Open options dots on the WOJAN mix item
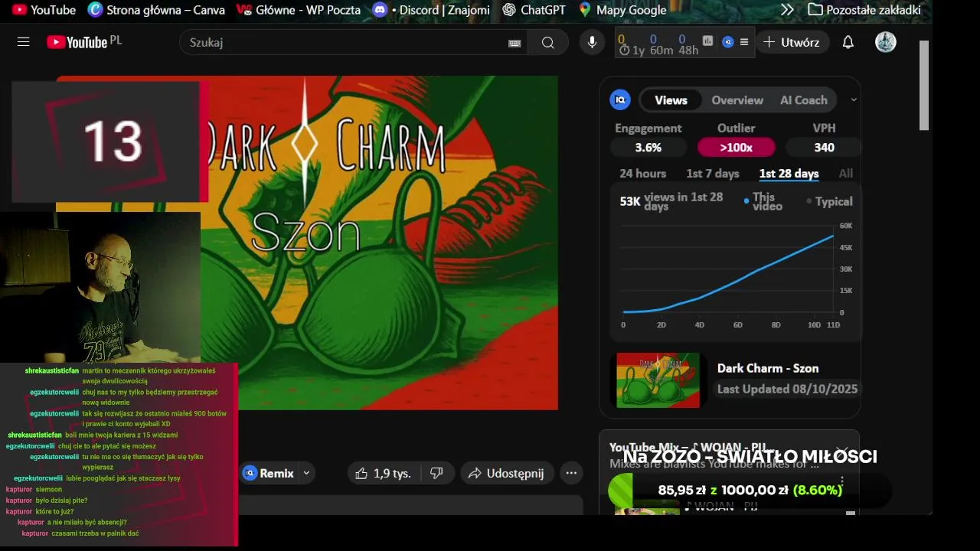 point(842,481)
